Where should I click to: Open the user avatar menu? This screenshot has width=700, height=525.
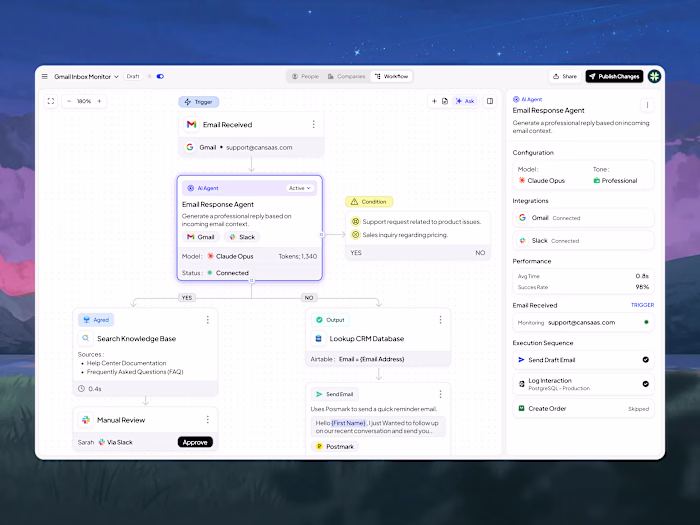[654, 76]
